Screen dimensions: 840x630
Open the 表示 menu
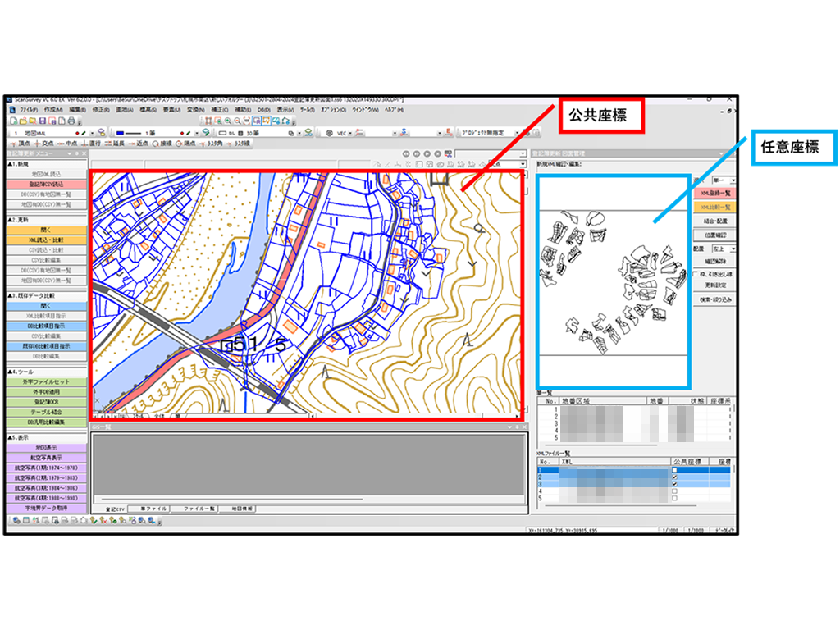[285, 109]
